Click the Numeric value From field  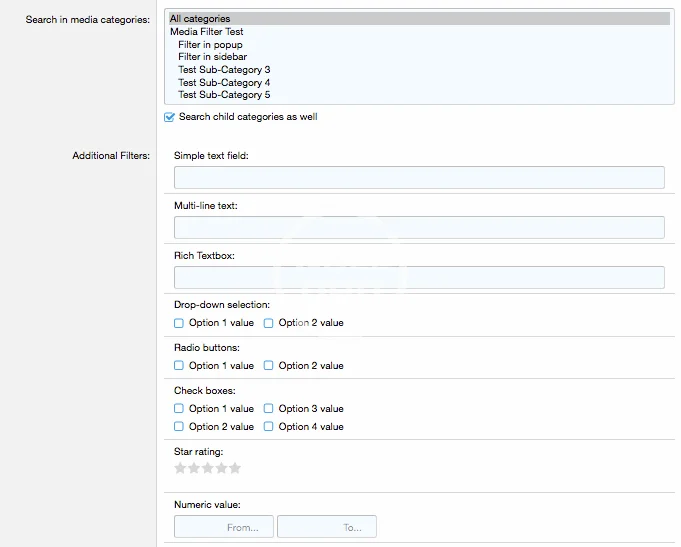click(224, 527)
